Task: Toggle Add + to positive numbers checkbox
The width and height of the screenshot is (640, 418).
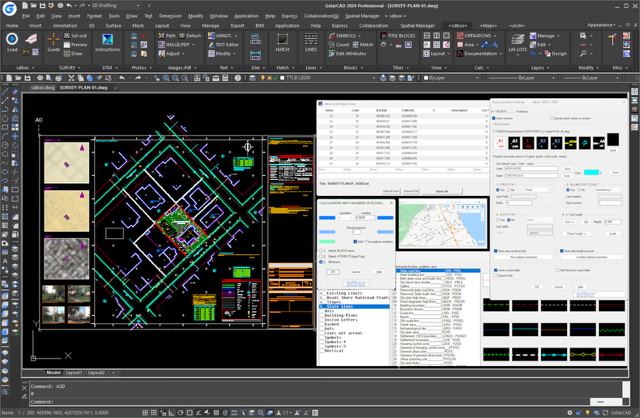Action: point(355,242)
